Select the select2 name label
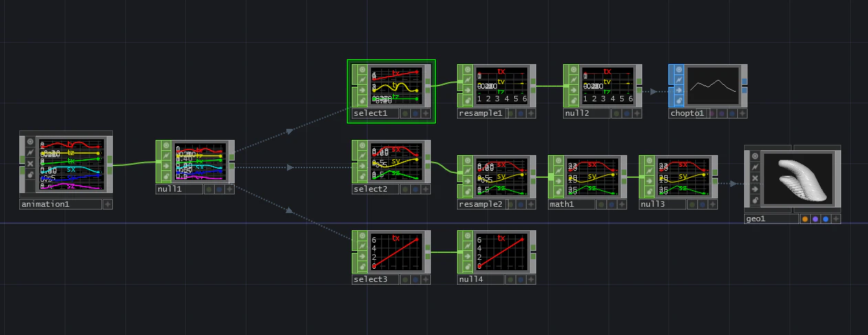The height and width of the screenshot is (335, 868). pyautogui.click(x=375, y=189)
